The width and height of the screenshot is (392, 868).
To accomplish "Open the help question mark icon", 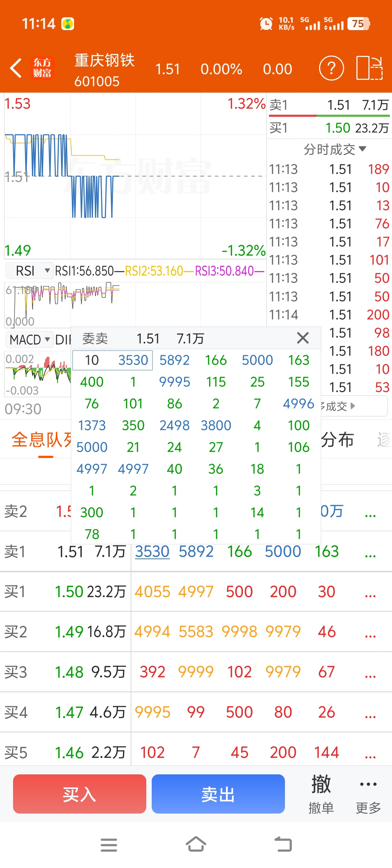I will tap(331, 68).
